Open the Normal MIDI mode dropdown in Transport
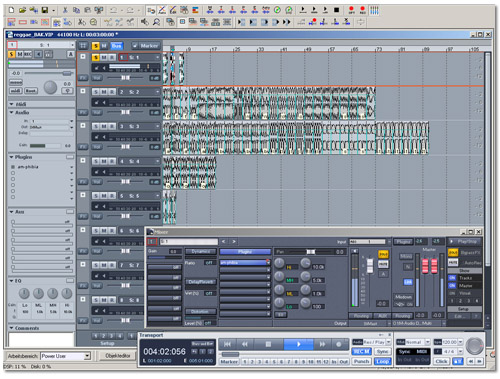Image resolution: width=500 pixels, height=379 pixels. [427, 342]
